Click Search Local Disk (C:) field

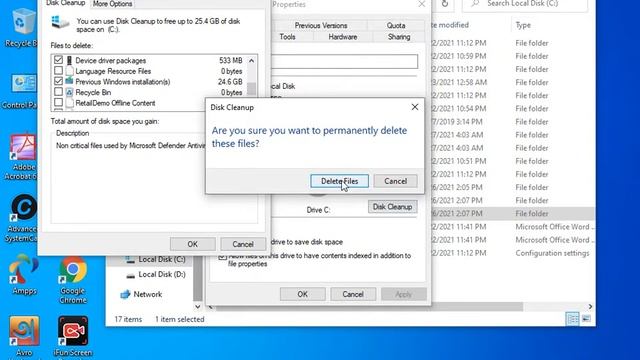pos(525,4)
